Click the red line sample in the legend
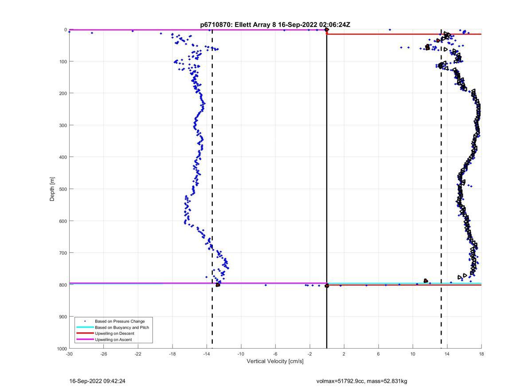This screenshot has width=532, height=392. [85, 334]
